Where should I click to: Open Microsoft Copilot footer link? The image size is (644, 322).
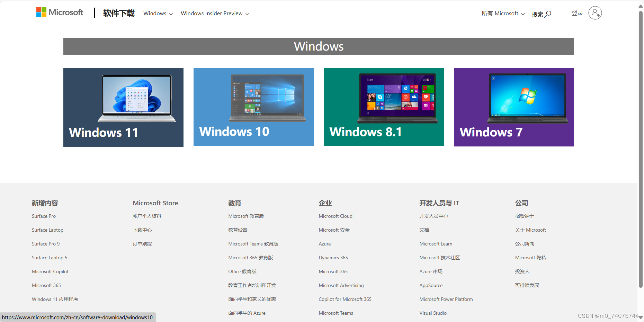pos(50,271)
